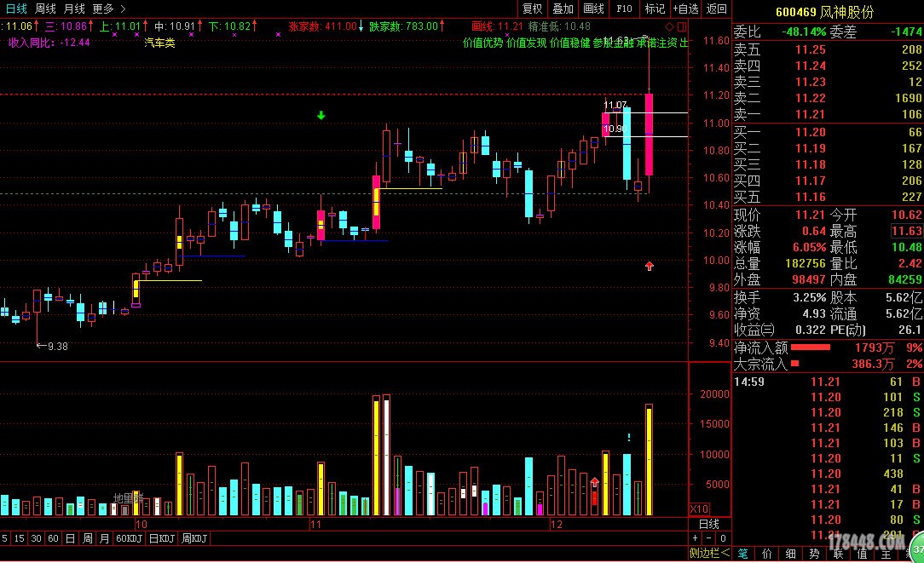Toggle the 叠加 overlay option
This screenshot has height=563, width=924.
[x=563, y=9]
